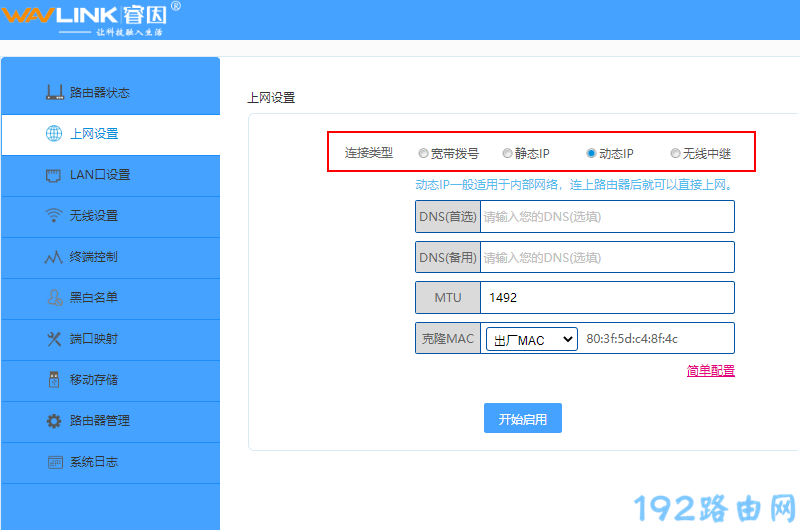This screenshot has width=800, height=530.
Task: Select the 静态IP connection type
Action: pyautogui.click(x=507, y=154)
